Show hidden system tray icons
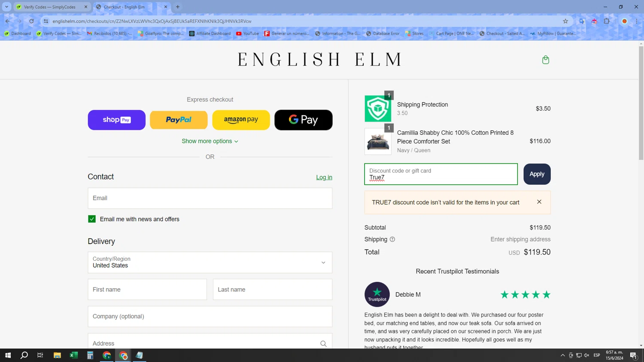 [562, 355]
